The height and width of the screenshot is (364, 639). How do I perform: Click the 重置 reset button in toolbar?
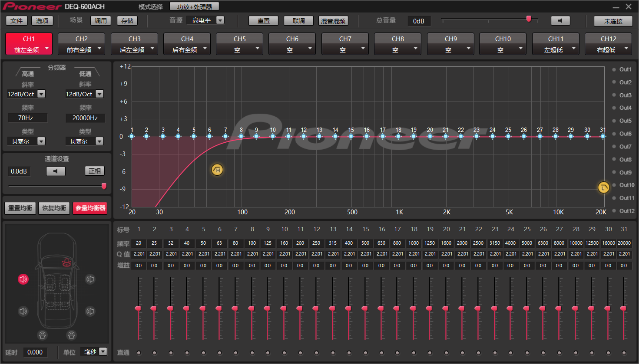(264, 21)
